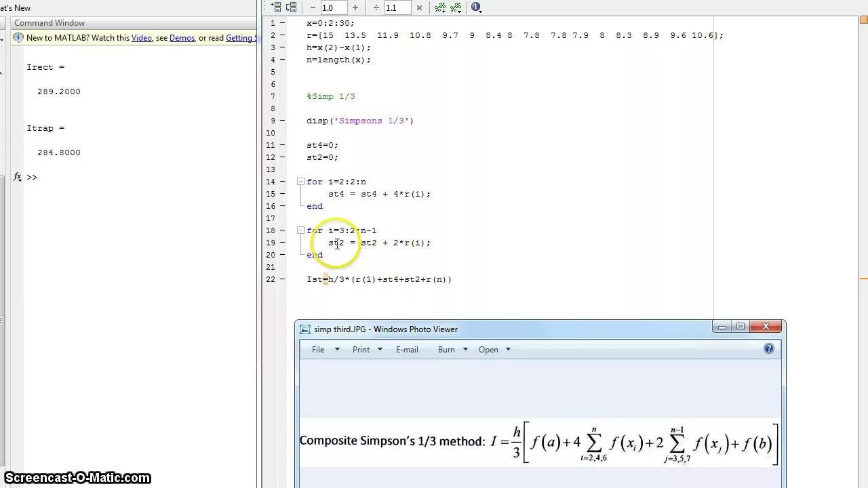This screenshot has width=868, height=488.
Task: Follow the Video link in Command Window
Action: click(x=142, y=38)
